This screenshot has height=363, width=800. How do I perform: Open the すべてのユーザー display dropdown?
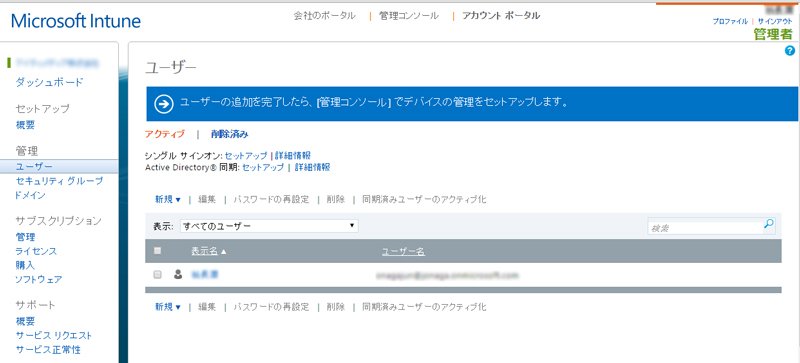(x=269, y=226)
